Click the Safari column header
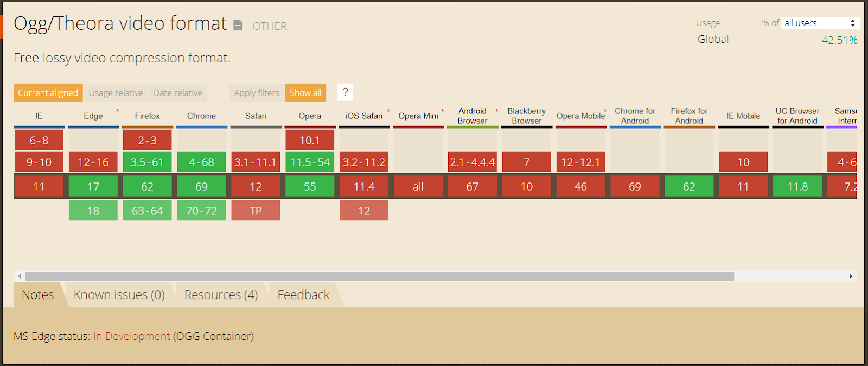868x366 pixels. (256, 116)
